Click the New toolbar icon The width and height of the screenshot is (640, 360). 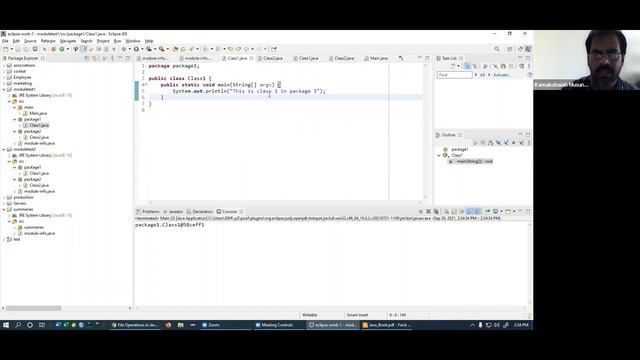click(x=5, y=49)
